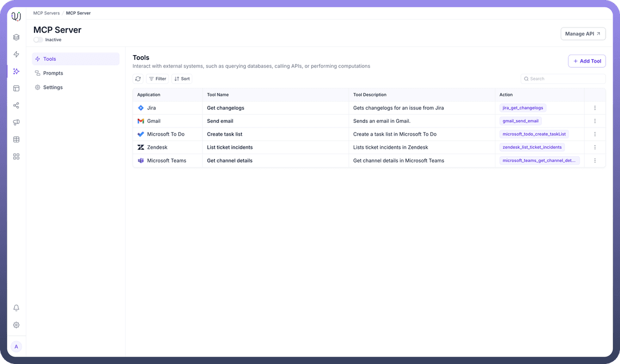Click the layers icon in left sidebar

click(x=16, y=37)
